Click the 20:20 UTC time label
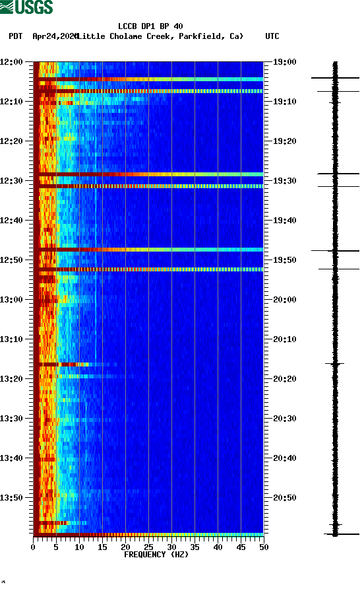This screenshot has height=589, width=364. (x=285, y=379)
